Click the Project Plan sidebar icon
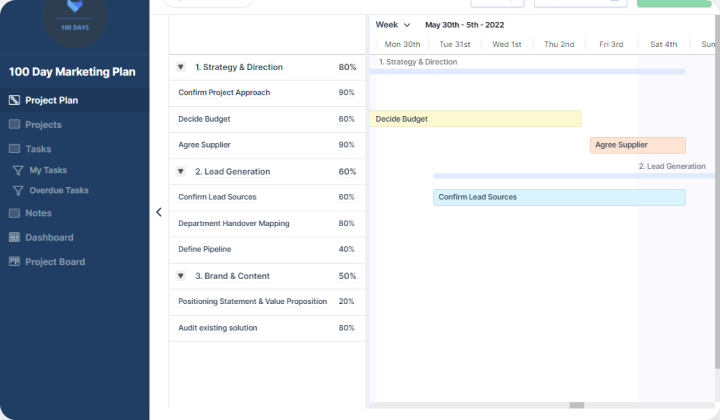This screenshot has width=720, height=420. (14, 100)
